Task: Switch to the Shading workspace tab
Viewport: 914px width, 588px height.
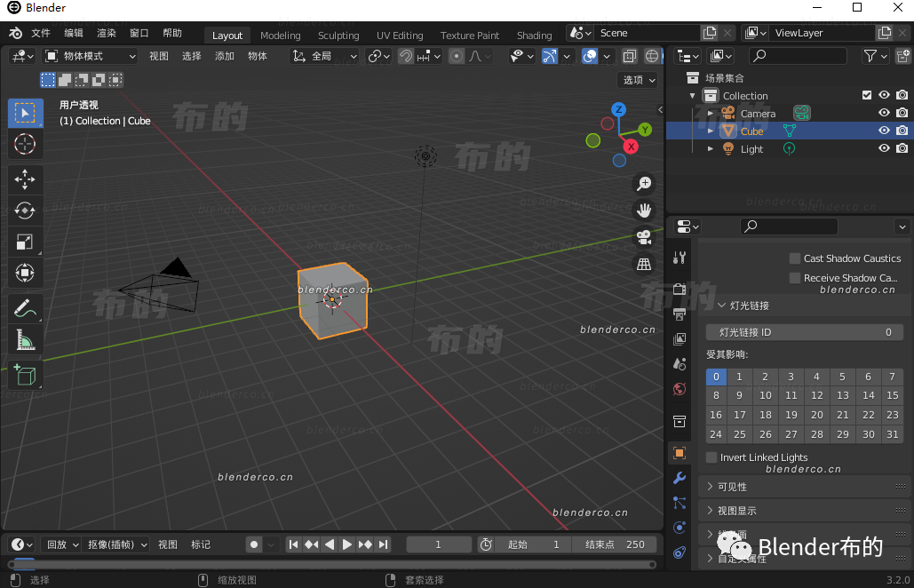Action: click(x=533, y=36)
